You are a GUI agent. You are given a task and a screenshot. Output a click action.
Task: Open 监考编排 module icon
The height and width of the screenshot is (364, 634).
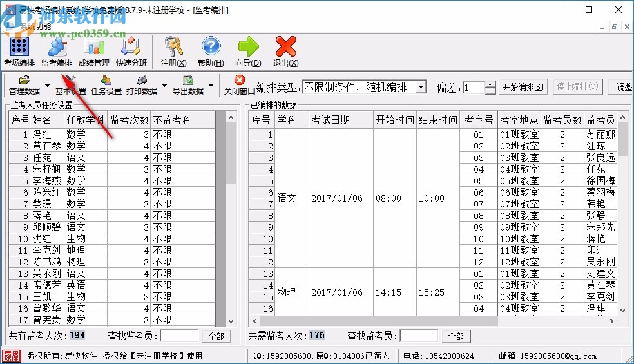point(57,46)
